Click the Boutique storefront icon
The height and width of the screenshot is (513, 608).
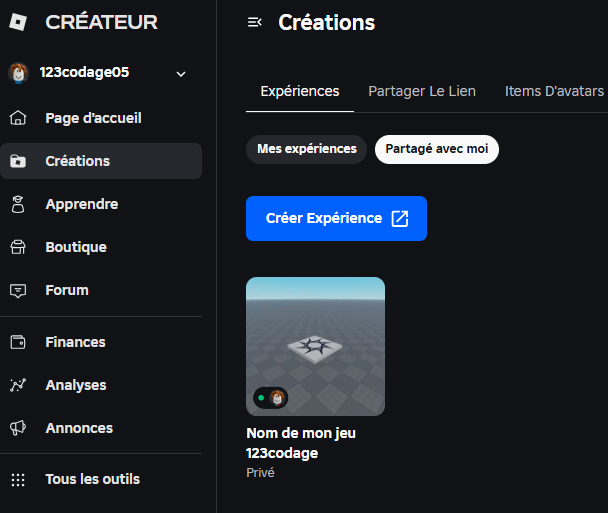pyautogui.click(x=18, y=247)
